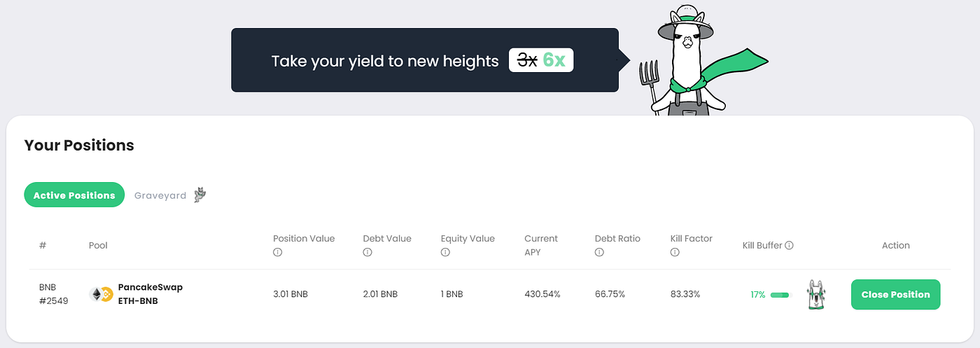Switch to the Graveyard tab

coord(160,195)
